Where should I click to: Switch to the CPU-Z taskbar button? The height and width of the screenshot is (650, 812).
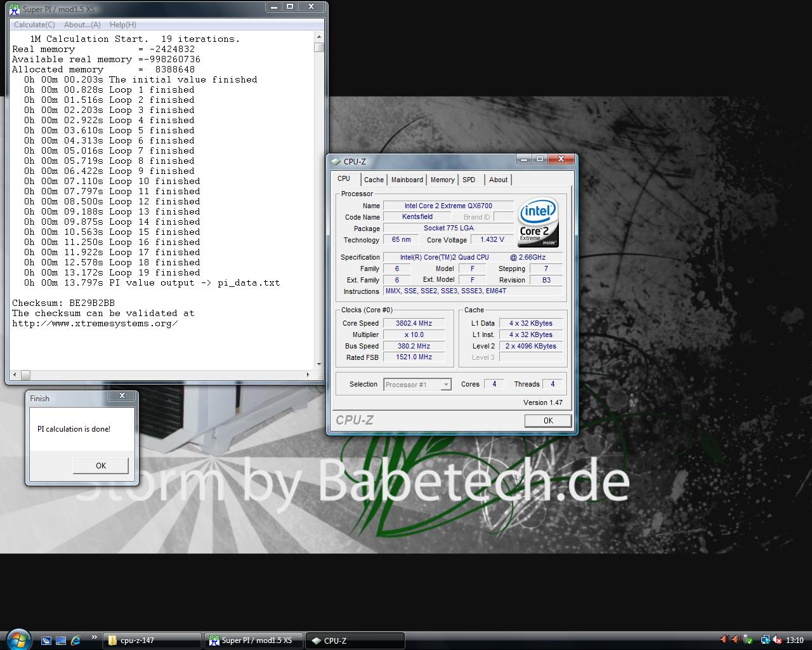click(x=355, y=640)
